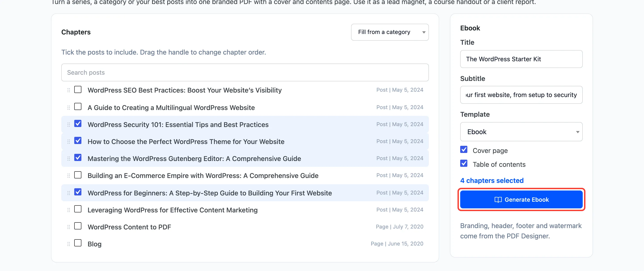644x271 pixels.
Task: Disable the Cover page option
Action: pos(464,150)
